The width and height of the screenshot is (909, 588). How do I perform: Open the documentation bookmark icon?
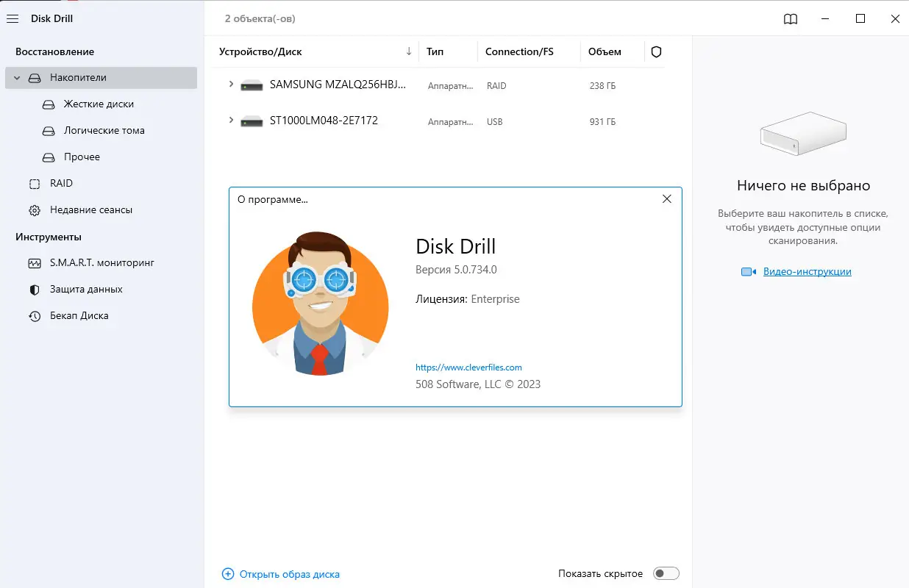(790, 19)
